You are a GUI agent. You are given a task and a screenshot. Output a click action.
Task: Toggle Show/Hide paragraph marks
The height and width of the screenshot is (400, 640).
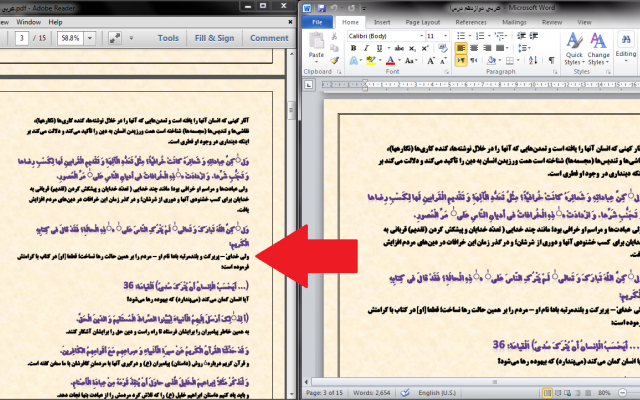point(551,61)
